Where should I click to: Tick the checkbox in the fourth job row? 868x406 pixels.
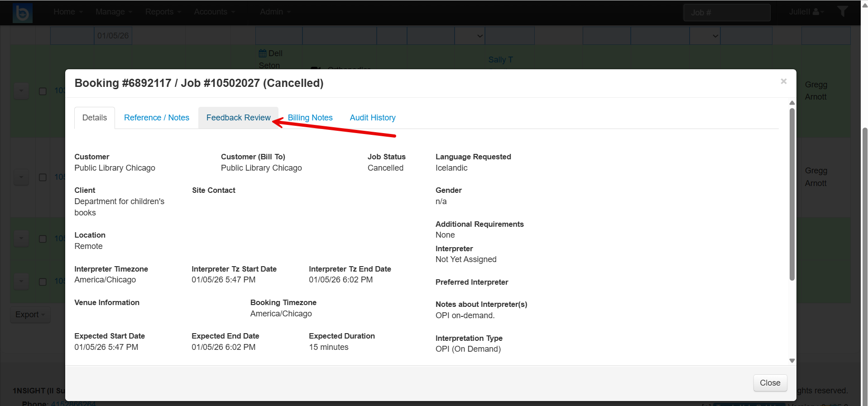(x=43, y=282)
